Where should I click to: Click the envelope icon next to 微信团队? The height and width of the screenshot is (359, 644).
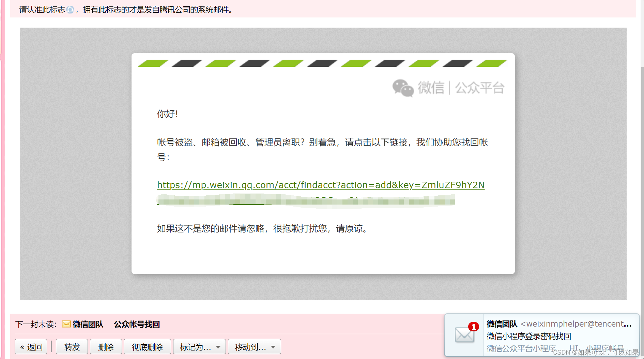coord(65,324)
